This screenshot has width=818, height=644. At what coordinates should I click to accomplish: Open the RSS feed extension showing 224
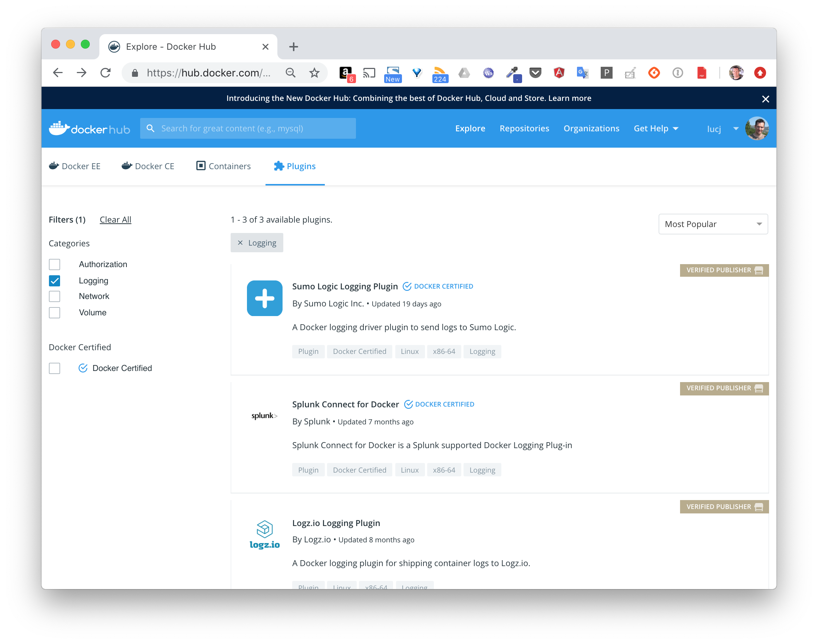(x=440, y=74)
